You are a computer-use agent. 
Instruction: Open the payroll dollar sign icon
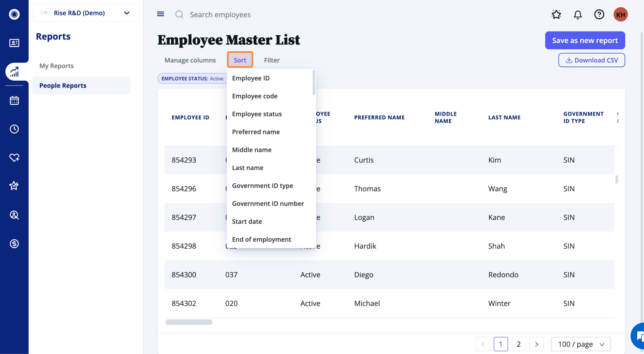pyautogui.click(x=14, y=244)
